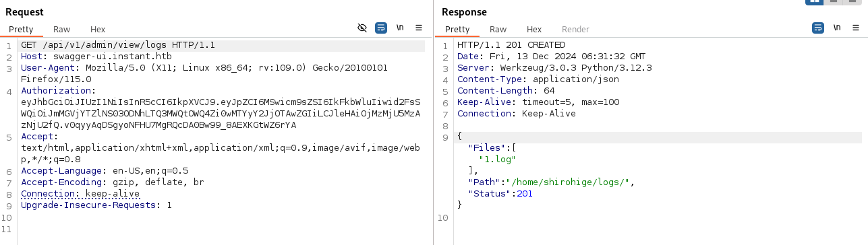Image resolution: width=868 pixels, height=245 pixels.
Task: Click Content-Type: application/json header
Action: pos(538,79)
